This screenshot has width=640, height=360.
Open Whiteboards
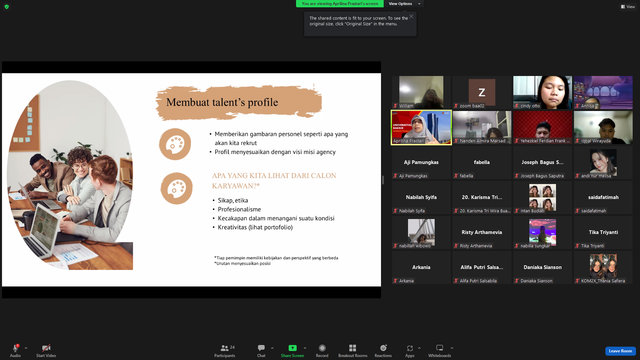(440, 350)
